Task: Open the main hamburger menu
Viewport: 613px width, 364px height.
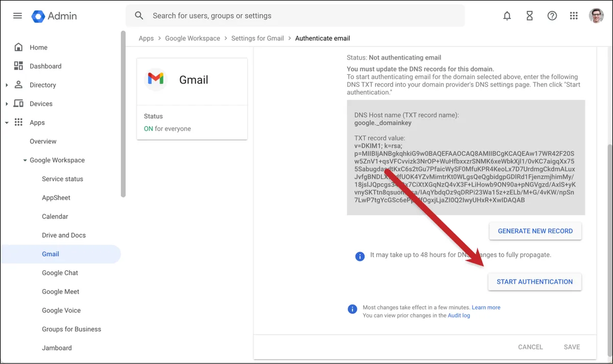Action: (17, 16)
